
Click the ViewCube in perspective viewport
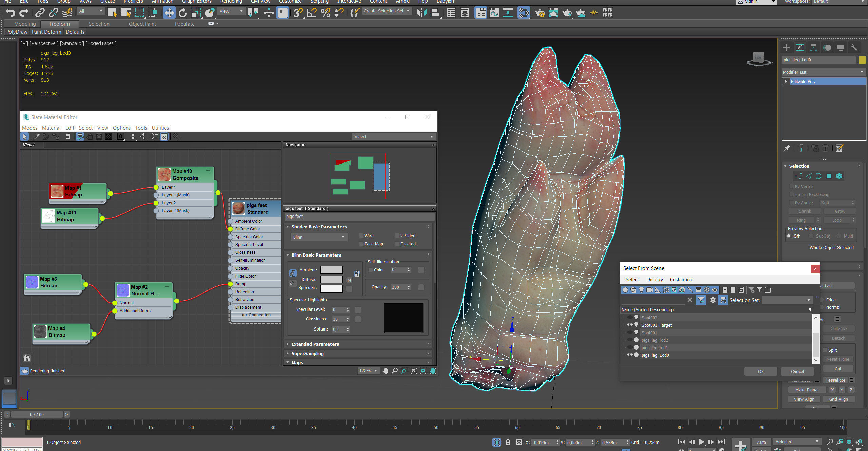pyautogui.click(x=758, y=58)
